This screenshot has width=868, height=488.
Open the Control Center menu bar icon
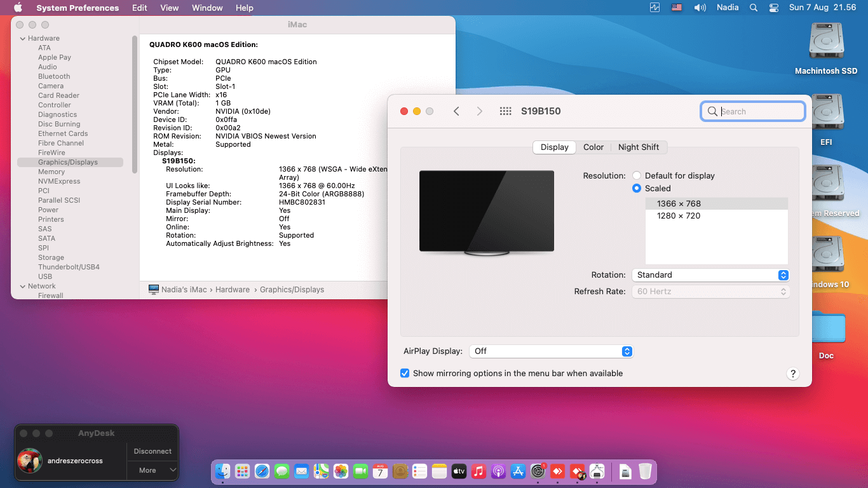773,8
